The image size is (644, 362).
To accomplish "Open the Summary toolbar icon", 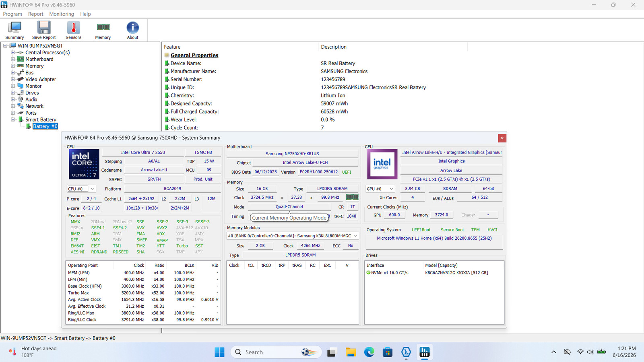I will point(14,30).
